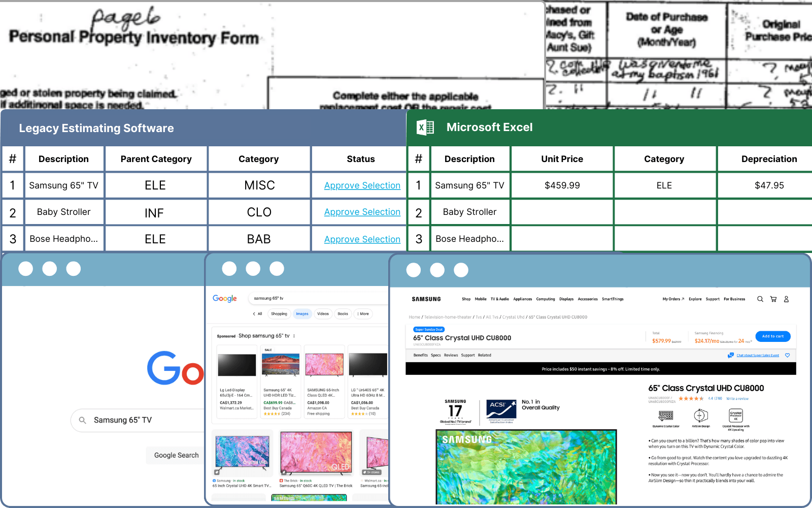Click the AirSlim Design feature icon
Screen dimensions: 812x508
coord(701,415)
